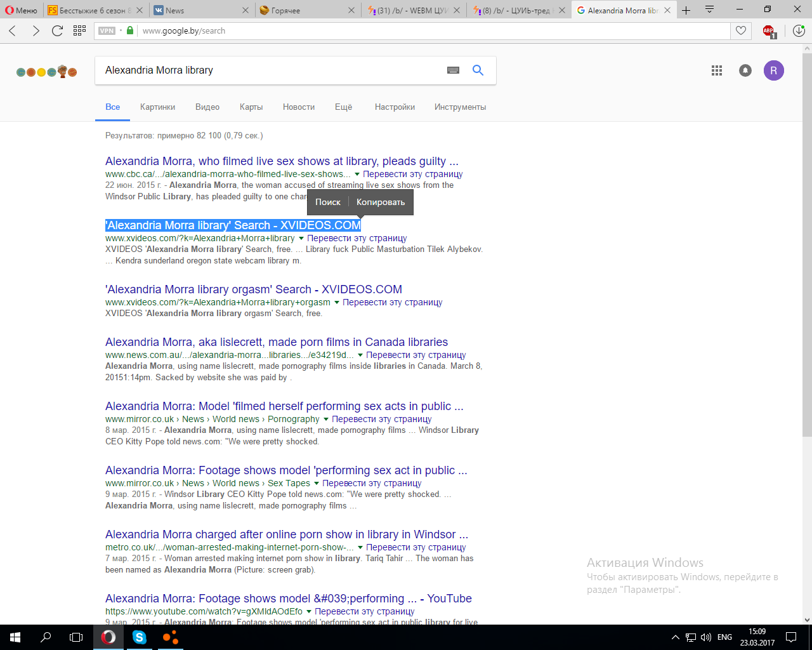Open the ABP adblock extension icon
The width and height of the screenshot is (812, 650).
(769, 31)
